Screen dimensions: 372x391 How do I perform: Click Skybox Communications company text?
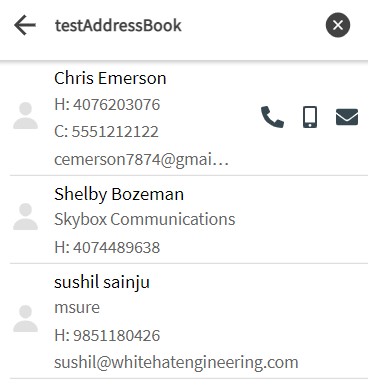coord(145,219)
